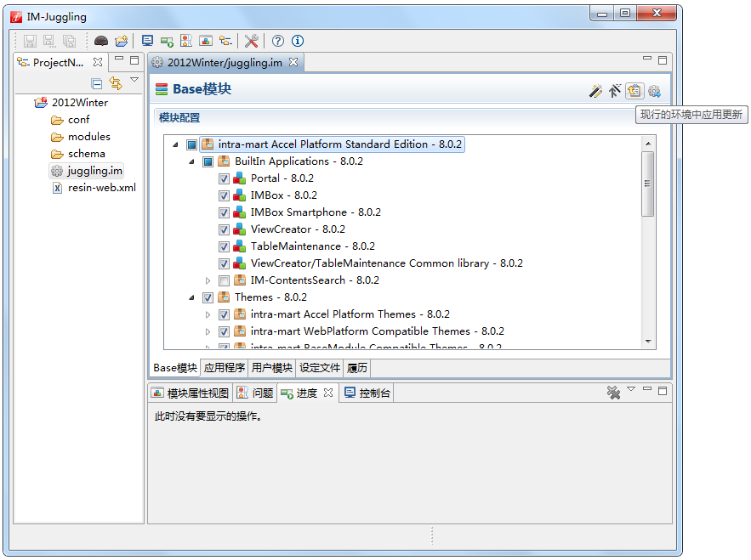Click the wand with upward arrow icon
Viewport: 751px width, 560px height.
coord(615,90)
